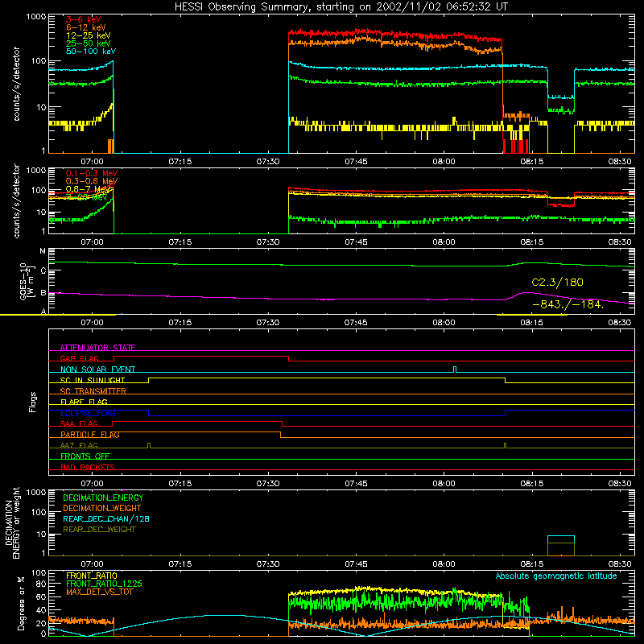
Task: Click the 'DECIMATION_ENERGY' legend label
Action: click(103, 497)
